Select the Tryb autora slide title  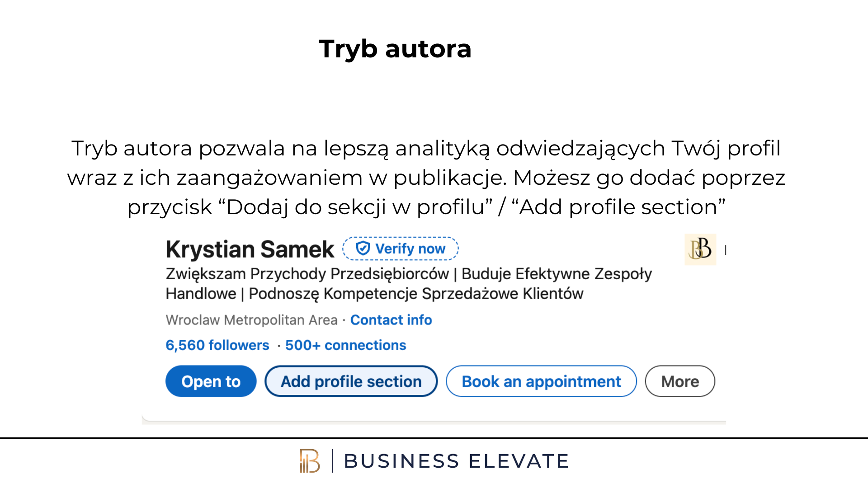click(395, 49)
